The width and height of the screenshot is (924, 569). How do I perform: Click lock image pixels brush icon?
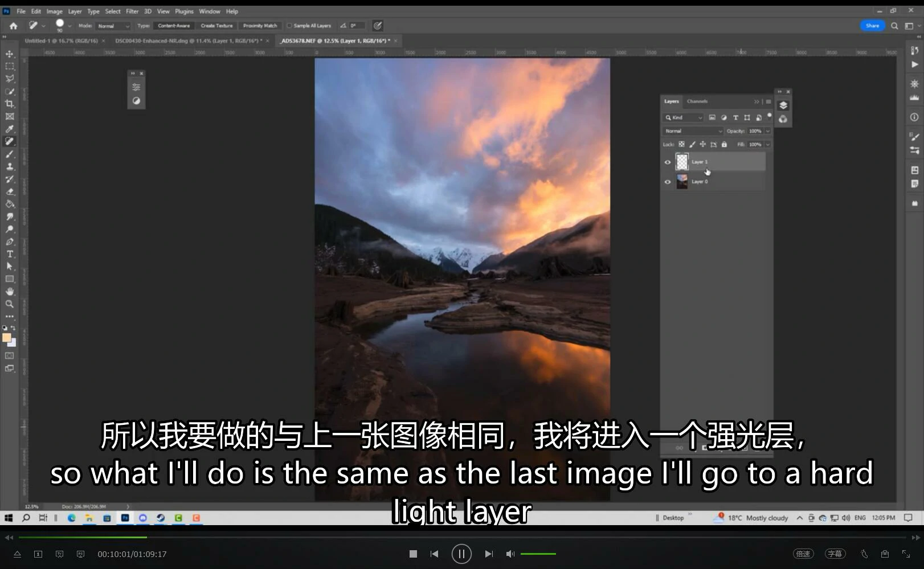pos(692,145)
